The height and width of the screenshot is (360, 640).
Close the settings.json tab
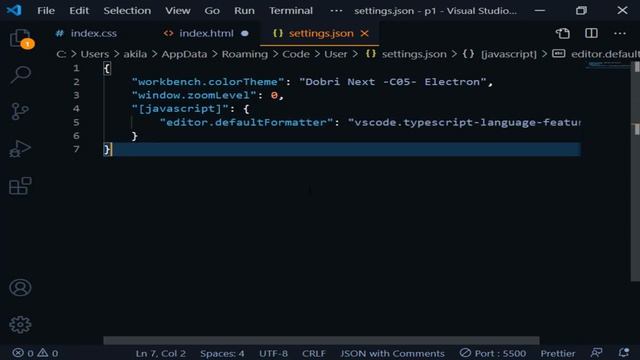[x=364, y=33]
